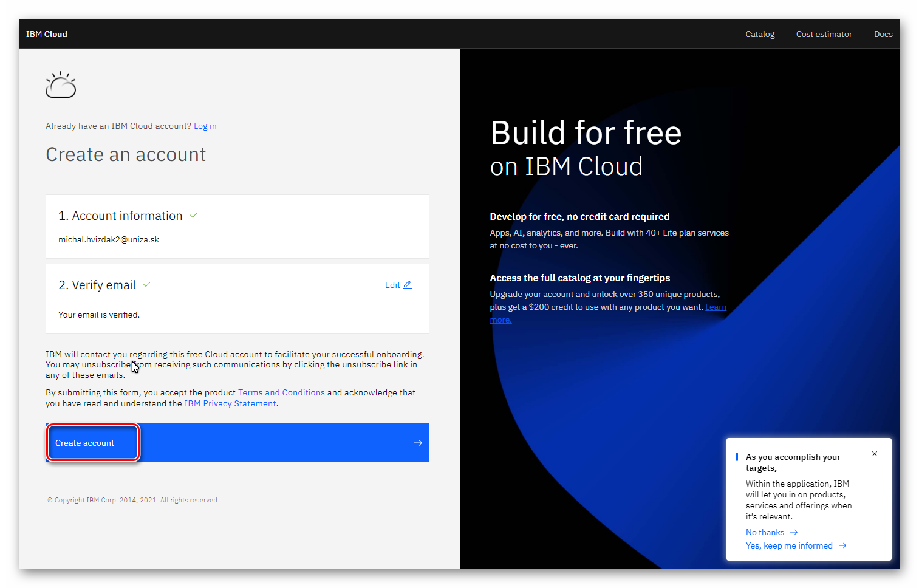919x588 pixels.
Task: Select Yes, keep me informed
Action: tap(789, 545)
